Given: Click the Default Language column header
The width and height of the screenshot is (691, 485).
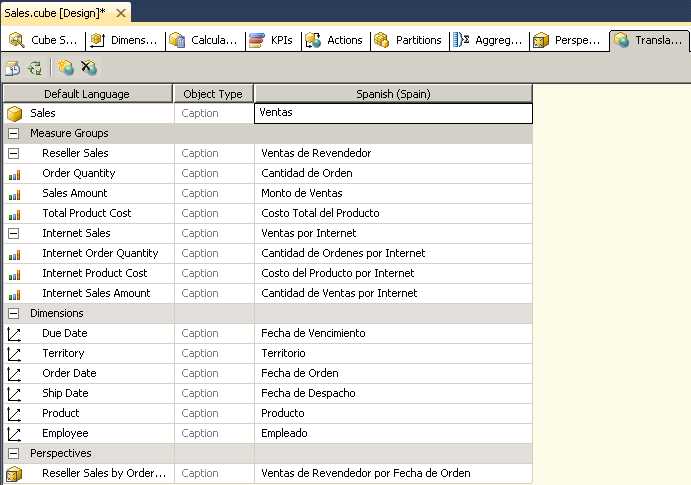Looking at the screenshot, I should (87, 94).
